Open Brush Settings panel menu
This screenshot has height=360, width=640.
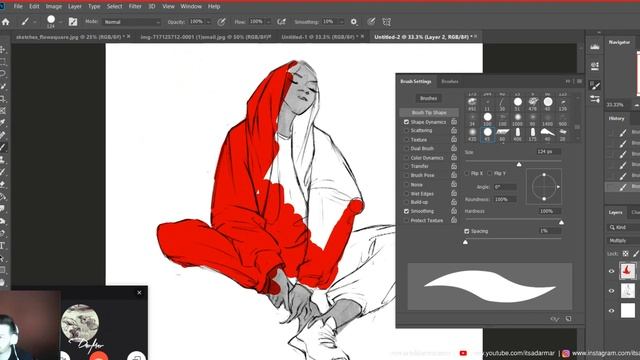click(579, 81)
